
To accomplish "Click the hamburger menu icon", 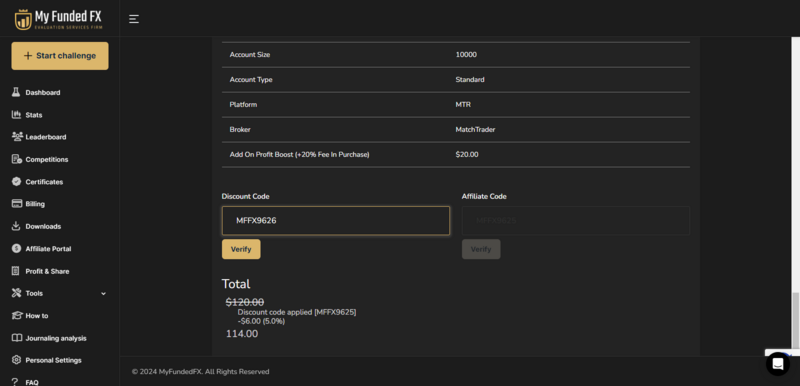I will click(x=134, y=19).
